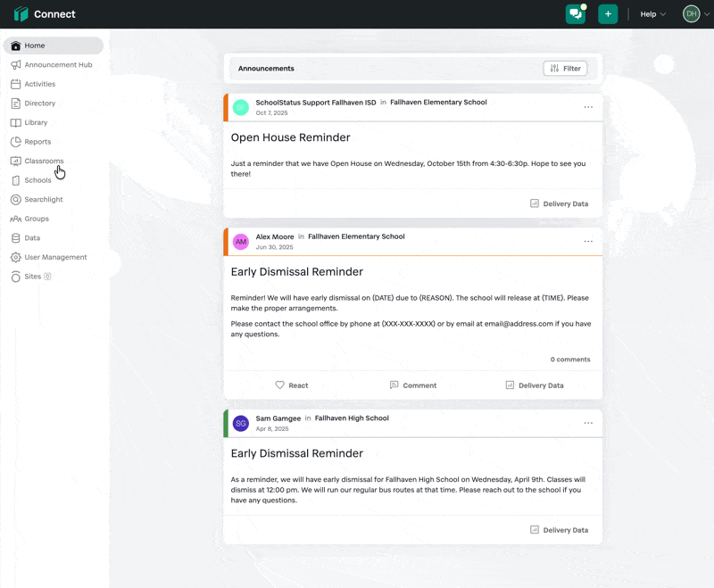View Delivery Data for Open House Reminder
This screenshot has width=714, height=588.
click(x=560, y=203)
